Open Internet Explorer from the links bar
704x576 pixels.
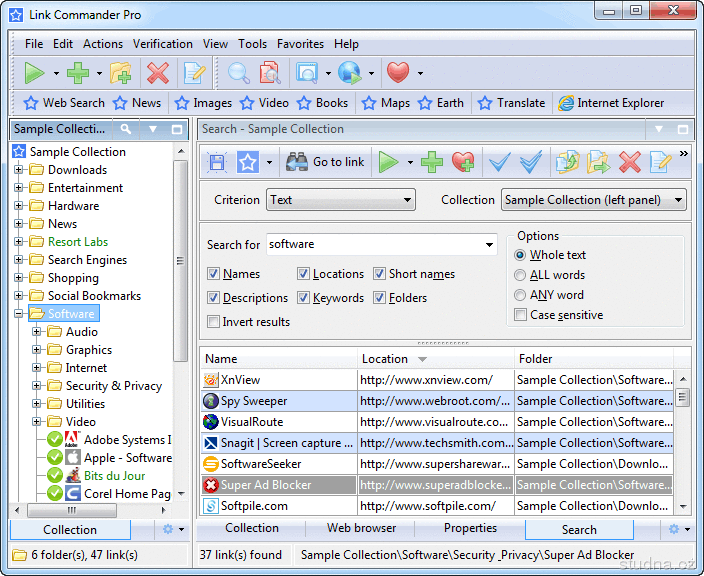click(610, 103)
